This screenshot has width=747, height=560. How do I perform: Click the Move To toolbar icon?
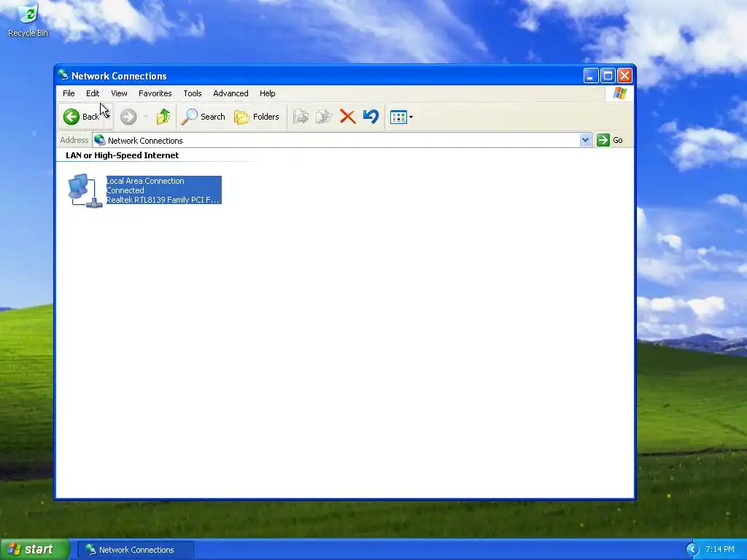tap(301, 117)
